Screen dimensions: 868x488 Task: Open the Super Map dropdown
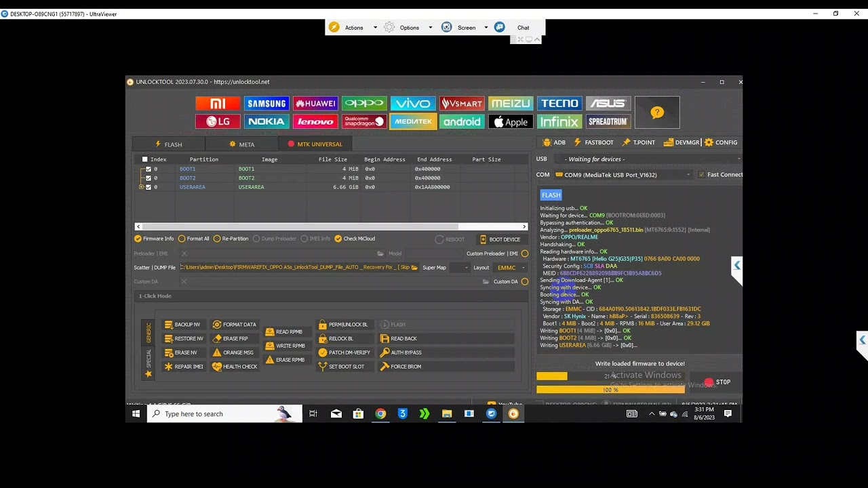click(459, 268)
